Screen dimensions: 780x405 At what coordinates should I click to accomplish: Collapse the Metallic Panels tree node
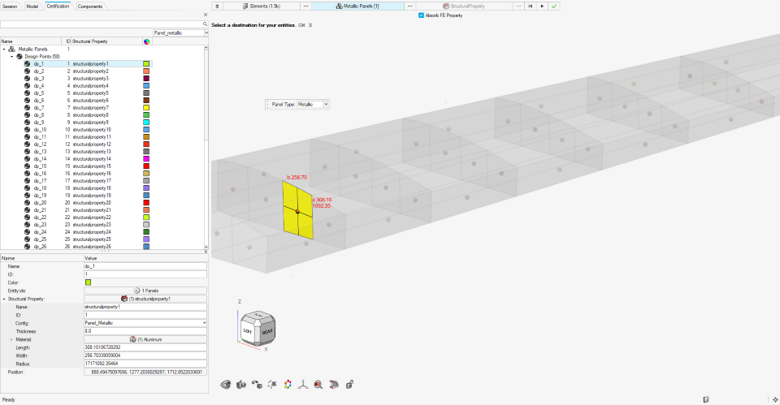point(4,49)
